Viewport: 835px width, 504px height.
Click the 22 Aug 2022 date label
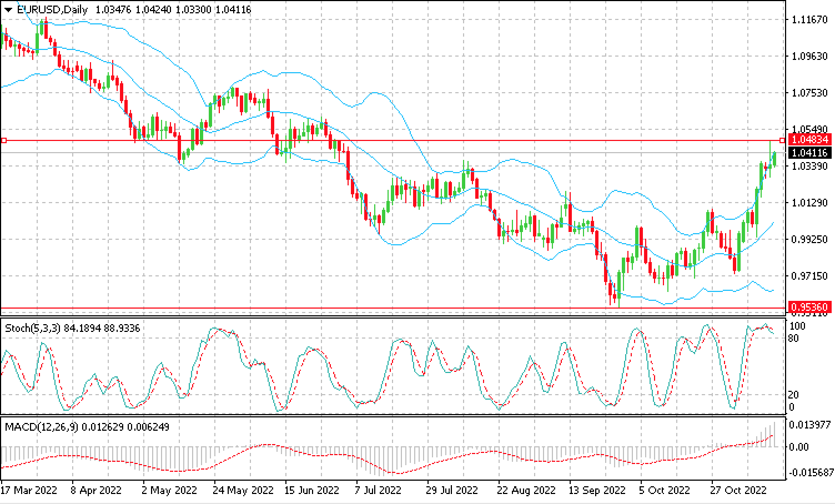coord(527,491)
